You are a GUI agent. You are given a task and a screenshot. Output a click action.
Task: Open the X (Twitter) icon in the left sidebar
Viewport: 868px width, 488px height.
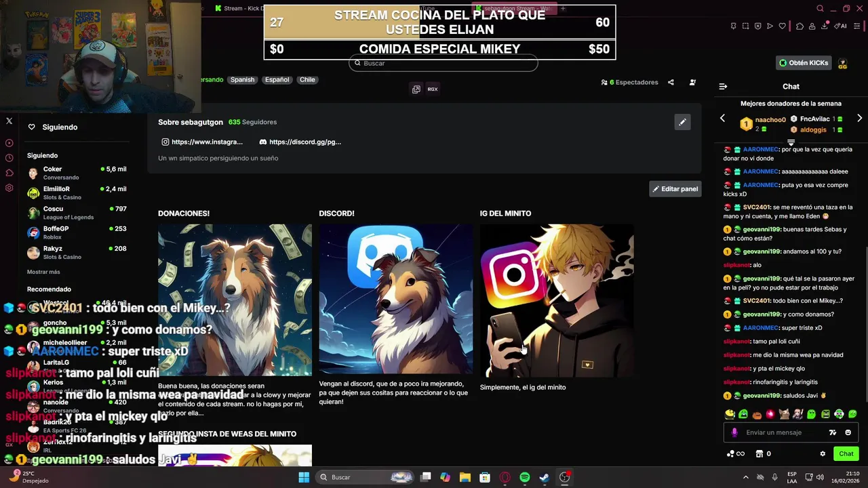click(9, 121)
